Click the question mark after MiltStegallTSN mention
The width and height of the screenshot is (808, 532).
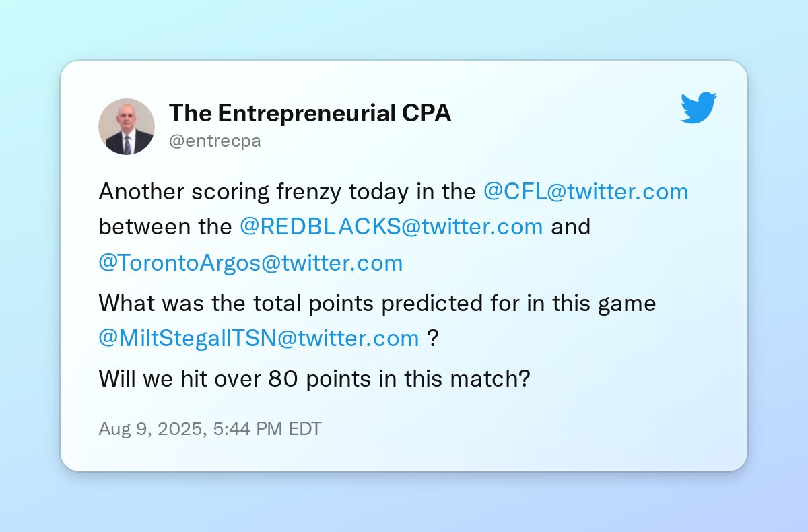(433, 338)
